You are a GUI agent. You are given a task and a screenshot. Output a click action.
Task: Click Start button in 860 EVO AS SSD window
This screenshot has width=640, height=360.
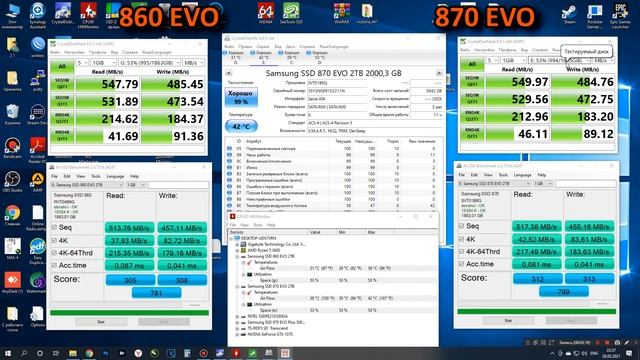[101, 322]
